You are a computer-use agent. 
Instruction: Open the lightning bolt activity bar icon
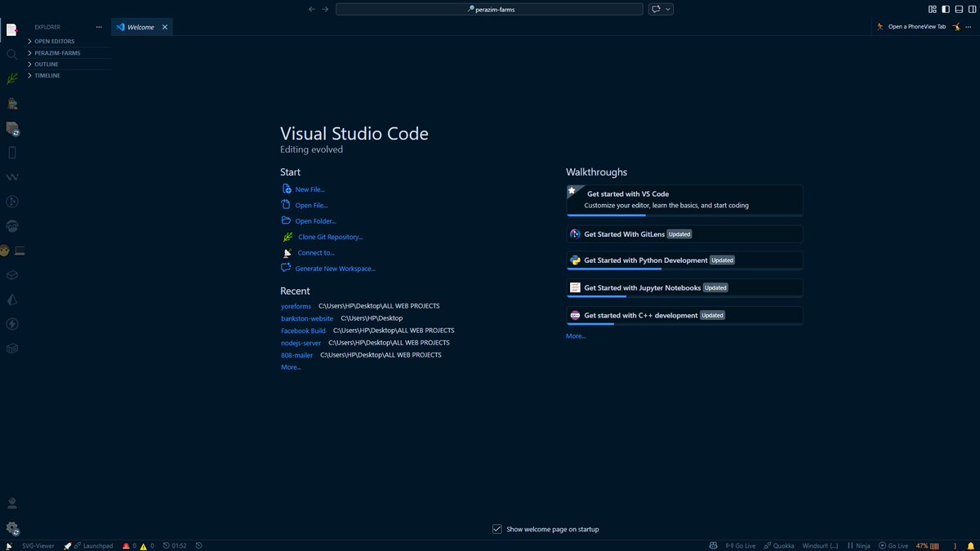(x=11, y=324)
